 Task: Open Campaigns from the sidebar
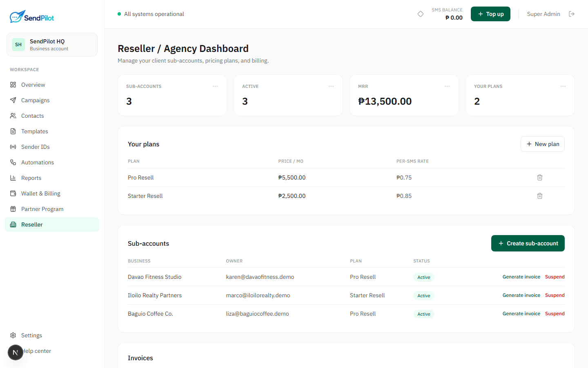pyautogui.click(x=52, y=100)
